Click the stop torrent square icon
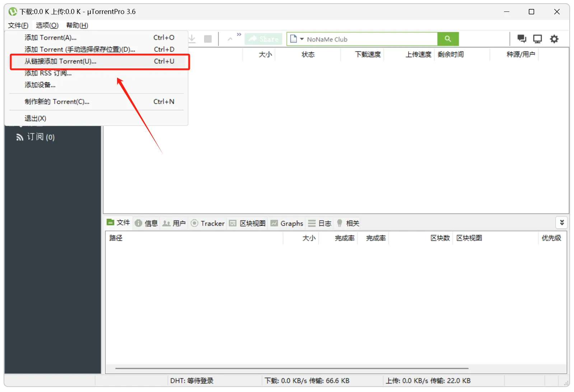This screenshot has width=574, height=392. click(x=207, y=39)
